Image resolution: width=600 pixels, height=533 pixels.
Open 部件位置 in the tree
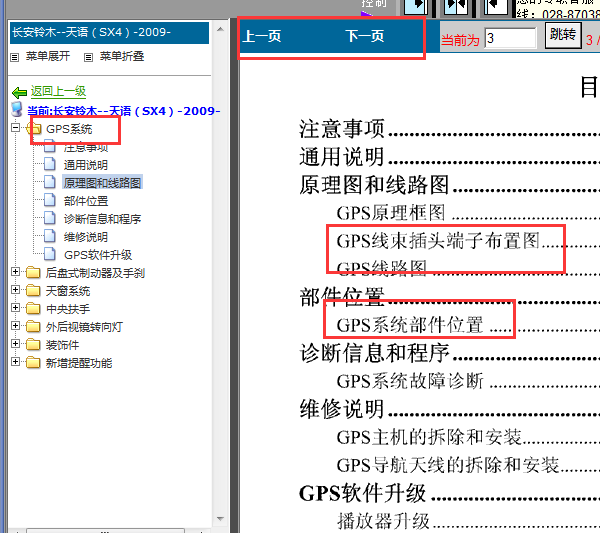tap(86, 201)
